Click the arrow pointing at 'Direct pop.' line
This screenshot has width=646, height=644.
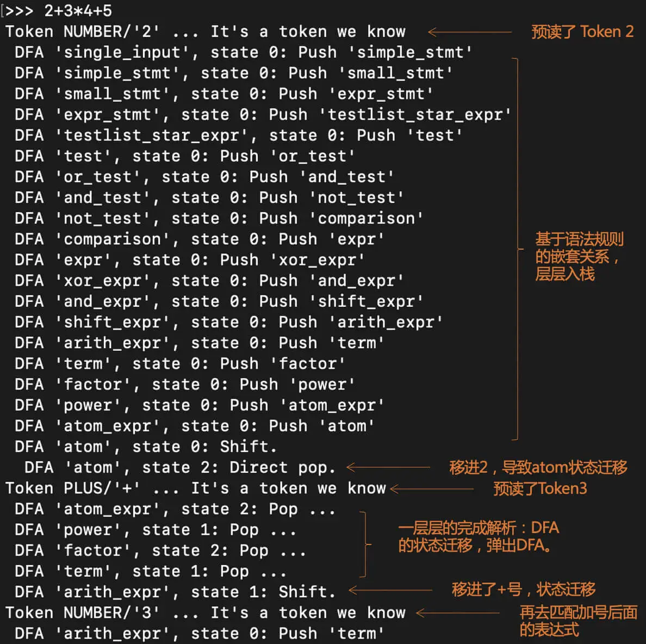point(388,467)
